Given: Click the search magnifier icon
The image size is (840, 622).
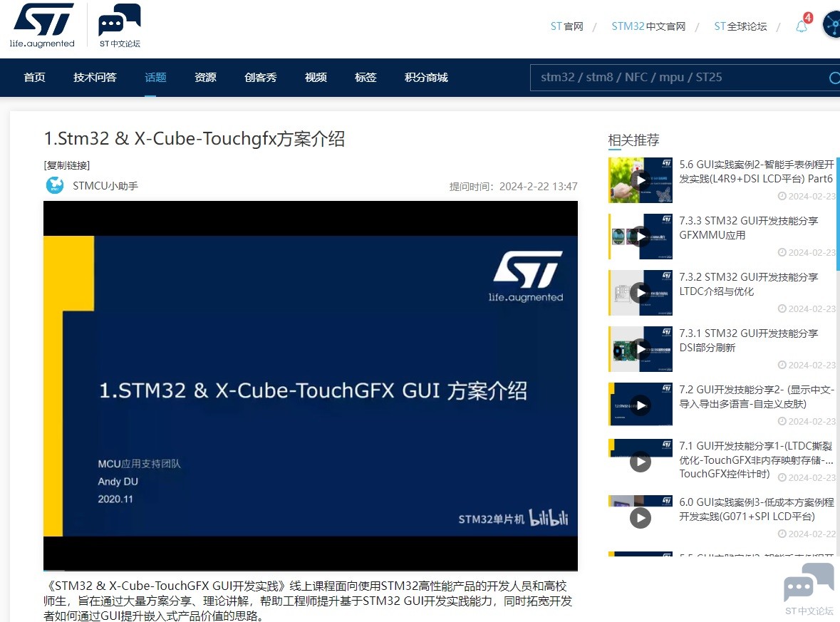Looking at the screenshot, I should [x=834, y=78].
